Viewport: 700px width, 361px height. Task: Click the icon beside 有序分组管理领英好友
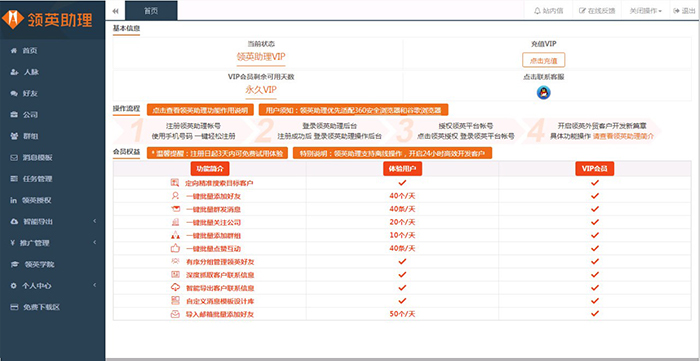(175, 261)
